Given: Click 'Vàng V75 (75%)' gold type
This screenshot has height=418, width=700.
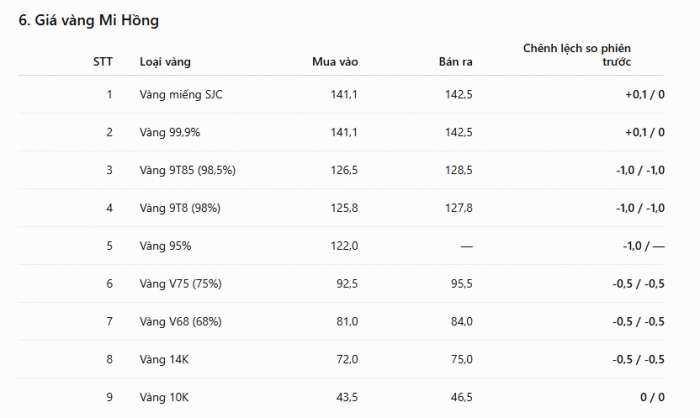Looking at the screenshot, I should point(180,284).
